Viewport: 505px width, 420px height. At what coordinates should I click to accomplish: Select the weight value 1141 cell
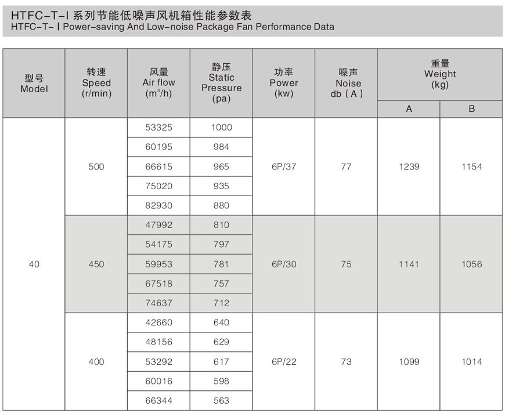409,264
